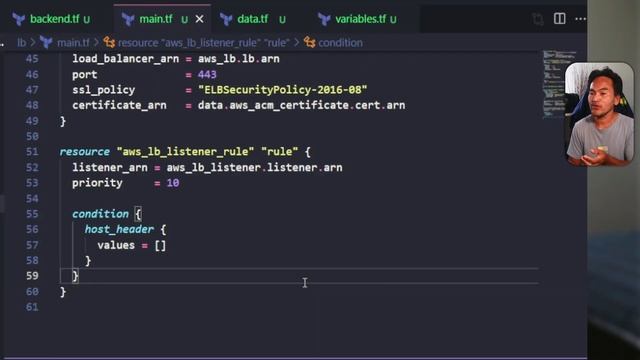Click the "aws_lb_listener_rule" type string
Viewport: 640px width, 360px height.
[185, 152]
